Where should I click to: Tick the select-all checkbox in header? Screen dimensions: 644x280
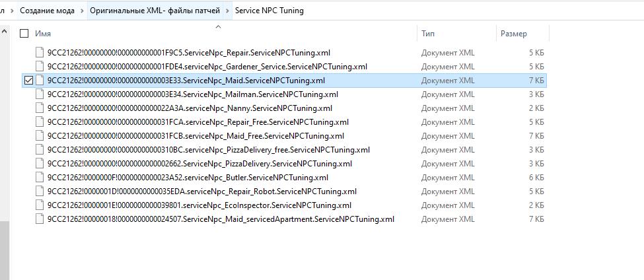pos(24,34)
